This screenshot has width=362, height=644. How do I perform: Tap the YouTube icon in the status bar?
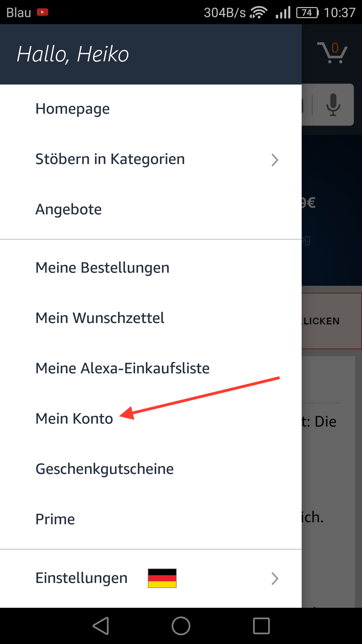43,12
